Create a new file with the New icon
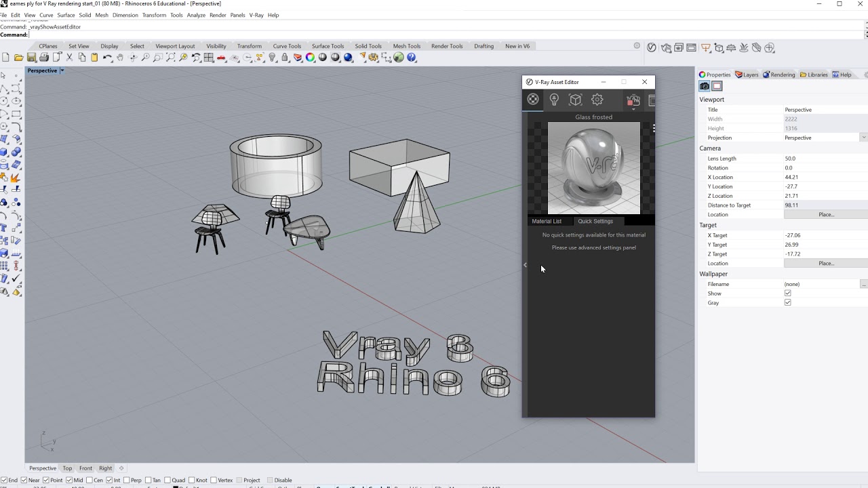Screen dimensions: 868x488 coord(6,58)
